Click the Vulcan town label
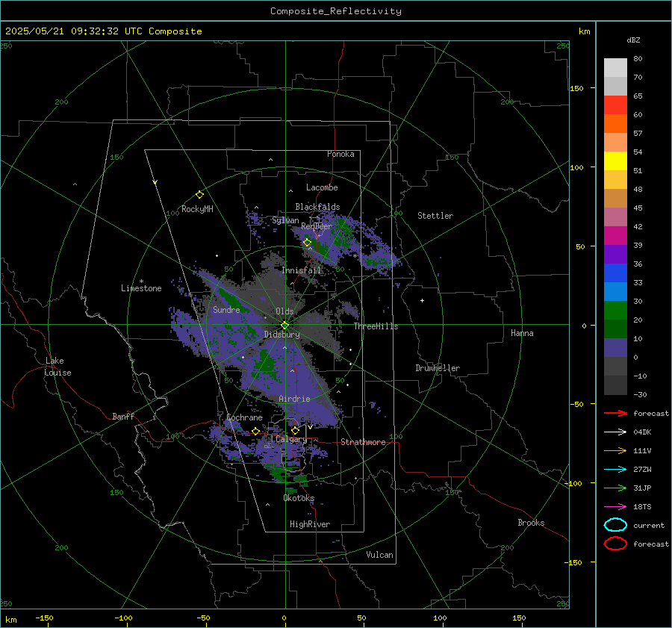The height and width of the screenshot is (628, 672). coord(380,555)
